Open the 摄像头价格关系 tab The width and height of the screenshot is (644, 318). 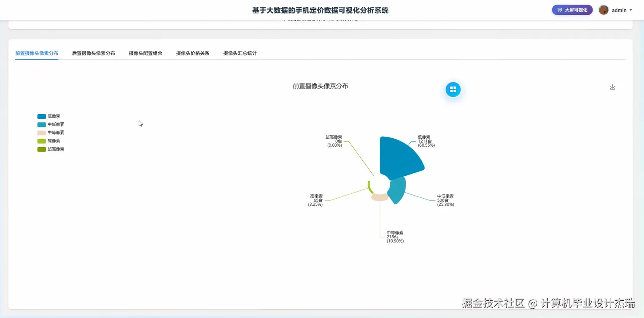click(x=192, y=53)
